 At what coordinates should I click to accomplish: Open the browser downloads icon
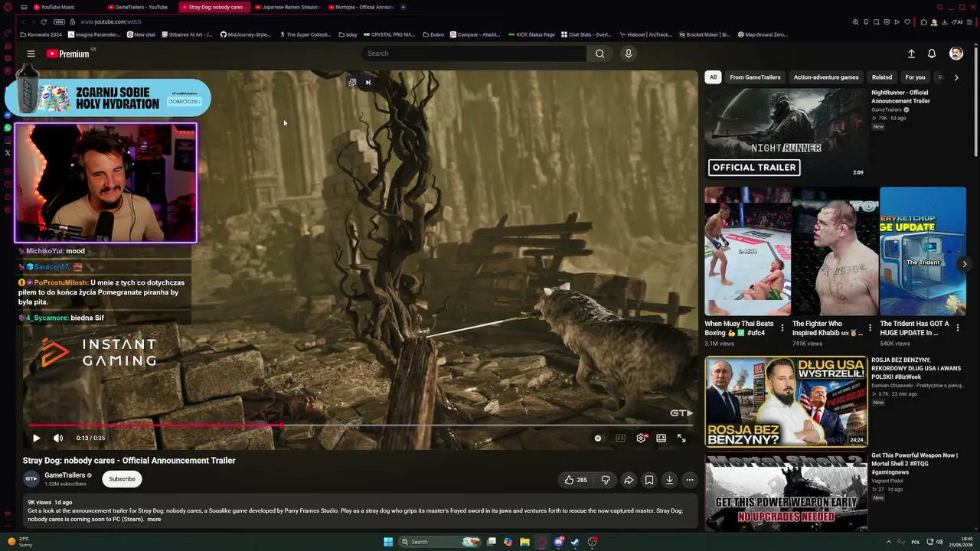(946, 21)
